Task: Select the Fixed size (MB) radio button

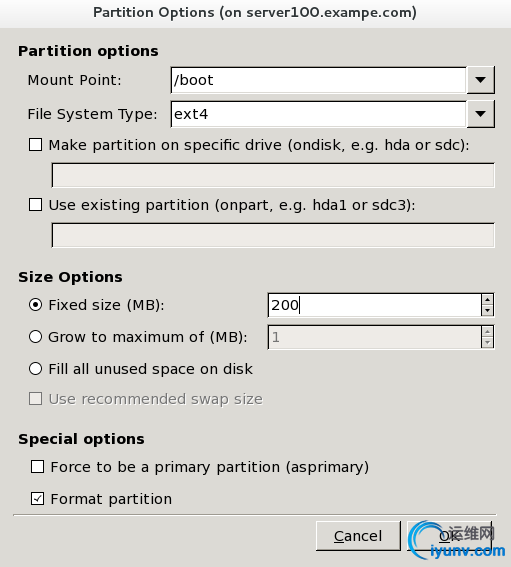Action: (35, 305)
